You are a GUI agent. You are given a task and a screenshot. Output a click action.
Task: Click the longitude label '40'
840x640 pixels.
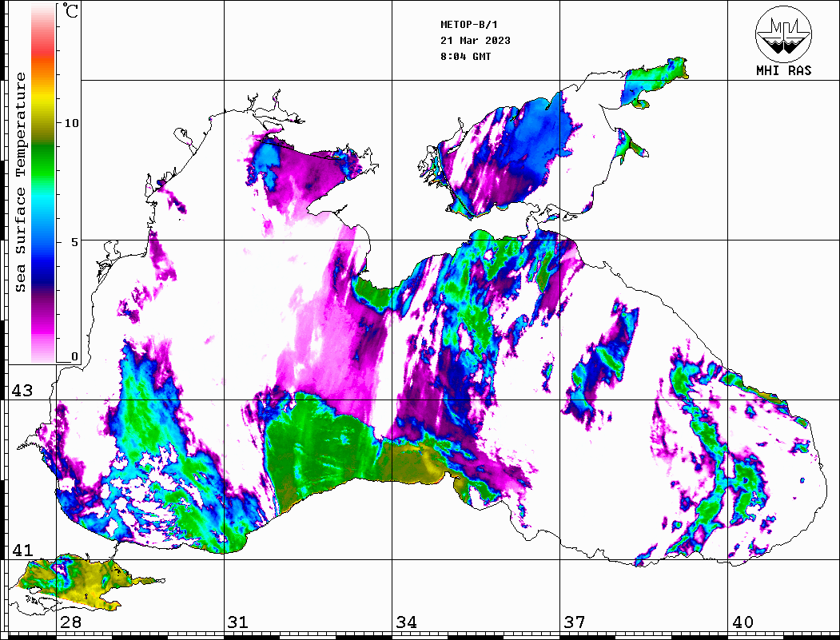coord(742,622)
